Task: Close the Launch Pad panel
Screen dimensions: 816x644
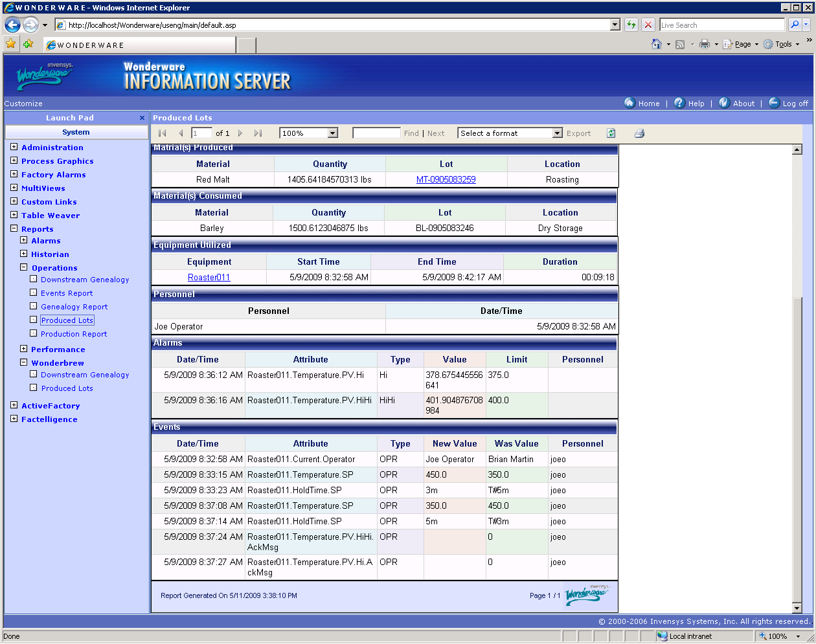Action: [x=142, y=118]
